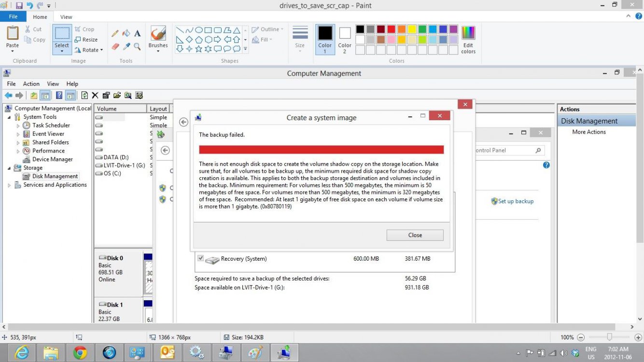Open the Action menu in Computer Management

tap(31, 84)
